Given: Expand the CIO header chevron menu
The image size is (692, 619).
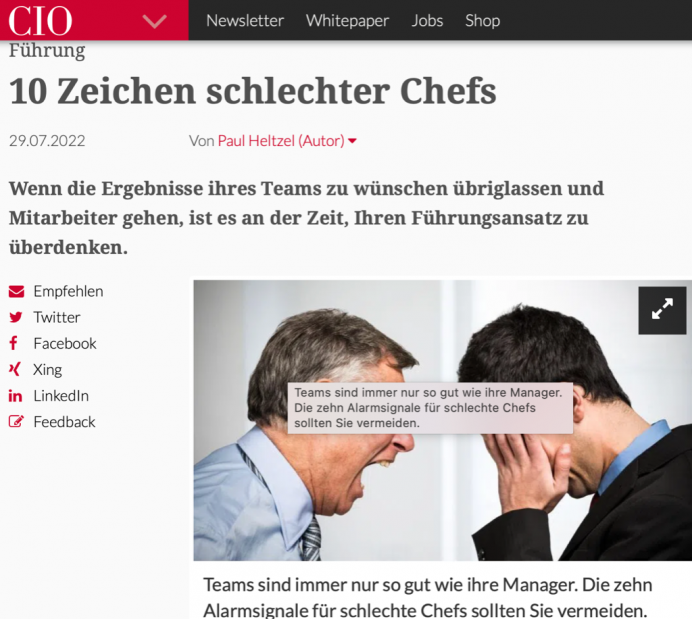Looking at the screenshot, I should [x=154, y=21].
